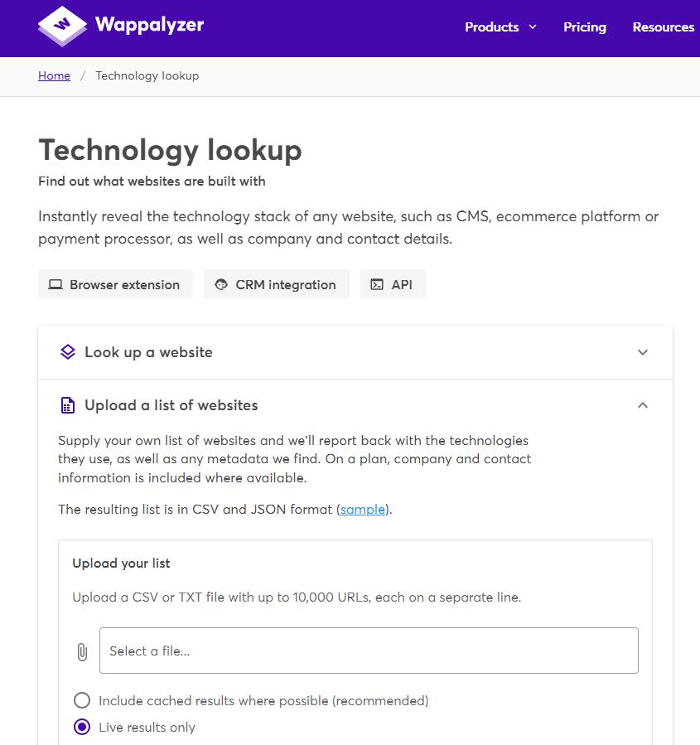Collapse the Upload a list of websites section

pos(643,405)
